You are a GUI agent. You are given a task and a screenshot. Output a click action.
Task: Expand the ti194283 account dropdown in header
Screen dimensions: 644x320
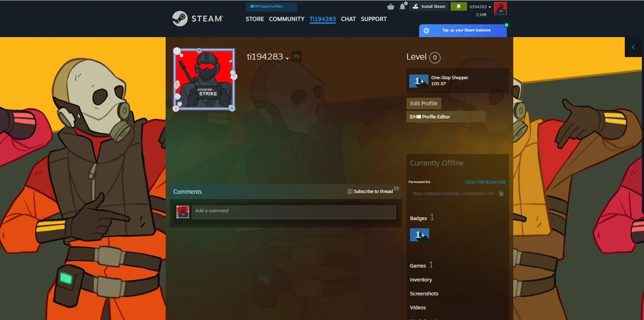pos(480,7)
